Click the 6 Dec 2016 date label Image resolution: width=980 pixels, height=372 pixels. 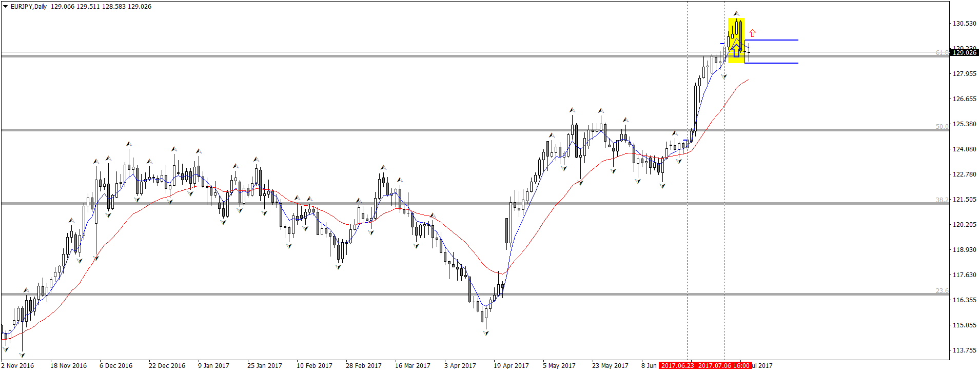coord(116,366)
